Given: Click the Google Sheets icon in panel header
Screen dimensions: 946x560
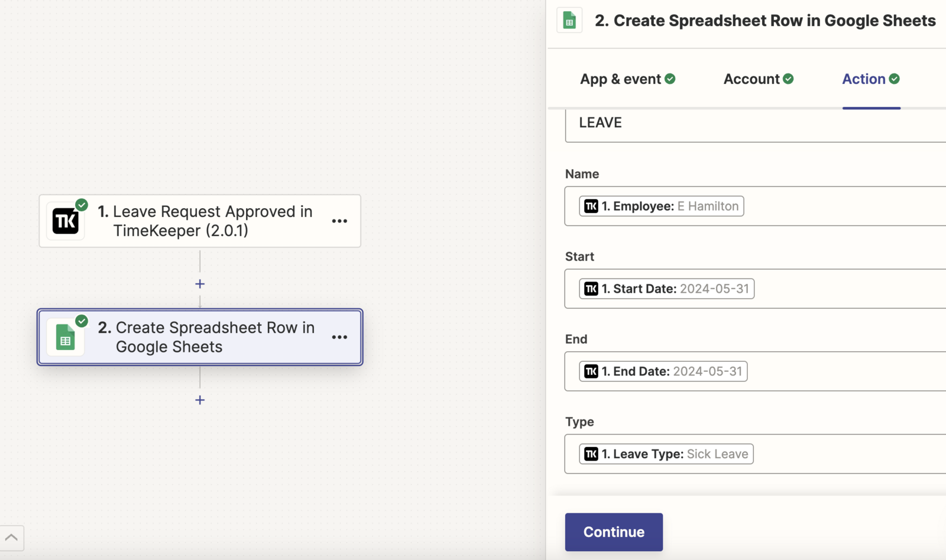Looking at the screenshot, I should (x=569, y=21).
